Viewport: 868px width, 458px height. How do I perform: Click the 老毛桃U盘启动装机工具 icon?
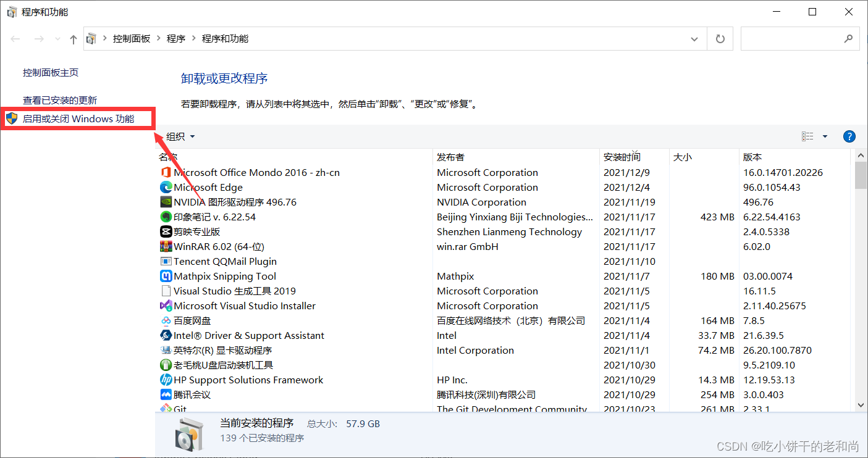166,365
